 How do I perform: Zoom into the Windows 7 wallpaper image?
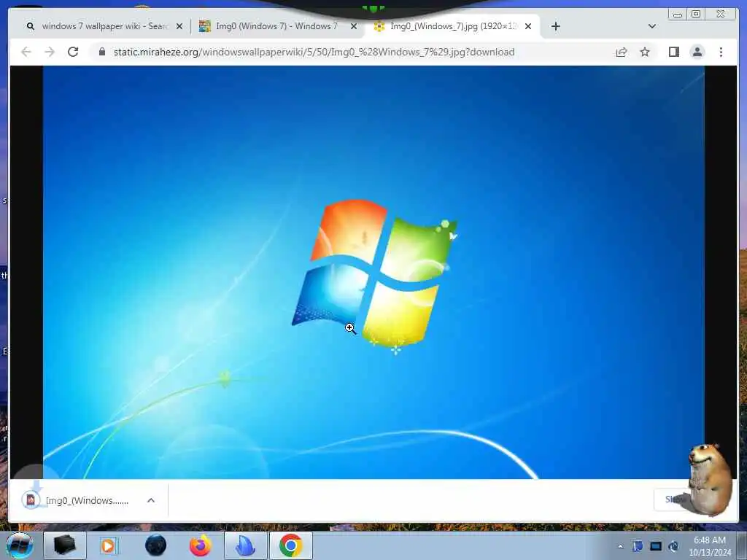[x=373, y=273]
